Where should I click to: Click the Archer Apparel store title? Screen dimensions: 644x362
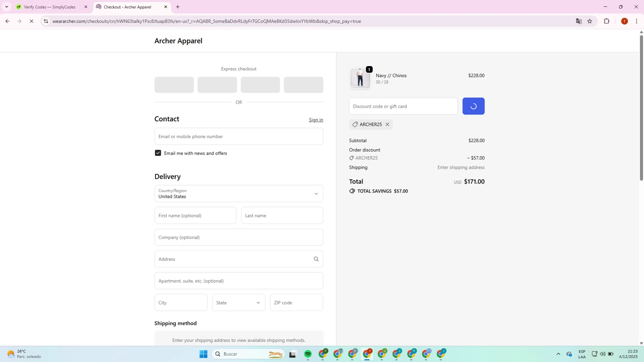click(x=178, y=41)
